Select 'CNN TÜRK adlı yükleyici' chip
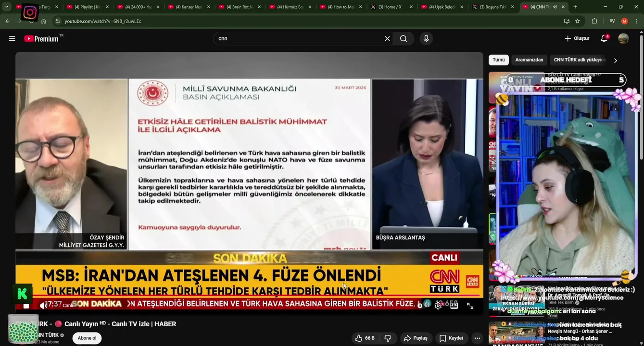The image size is (644, 346). pyautogui.click(x=579, y=60)
